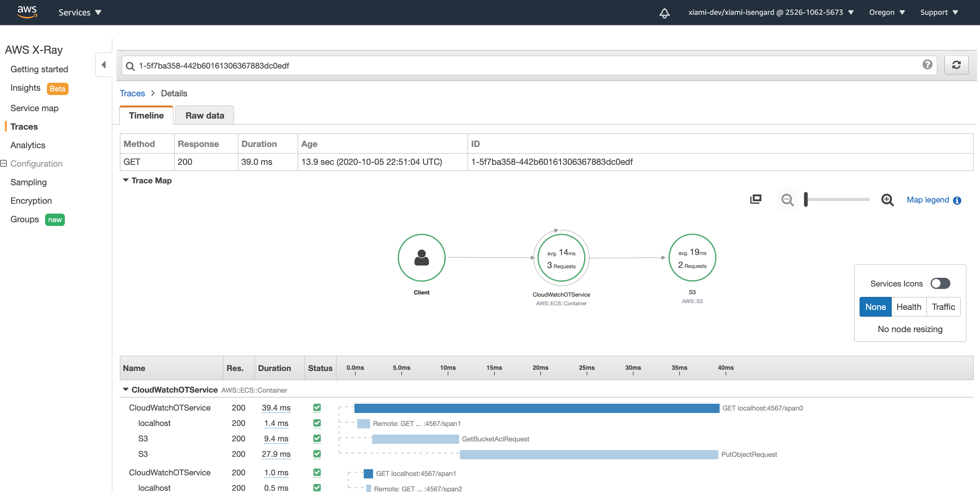Viewport: 980px width, 492px height.
Task: Click the refresh button icon
Action: [x=956, y=65]
